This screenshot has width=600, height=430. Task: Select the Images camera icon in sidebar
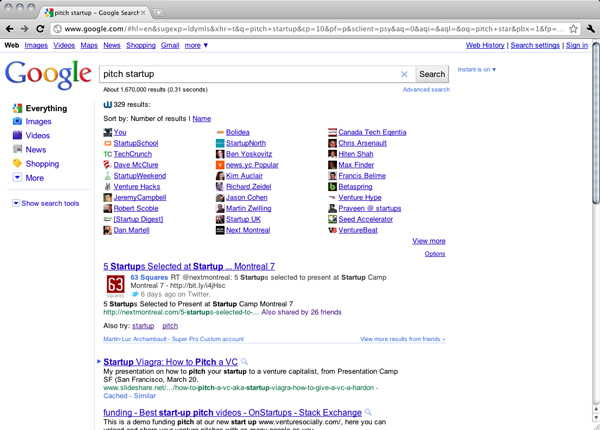[17, 121]
